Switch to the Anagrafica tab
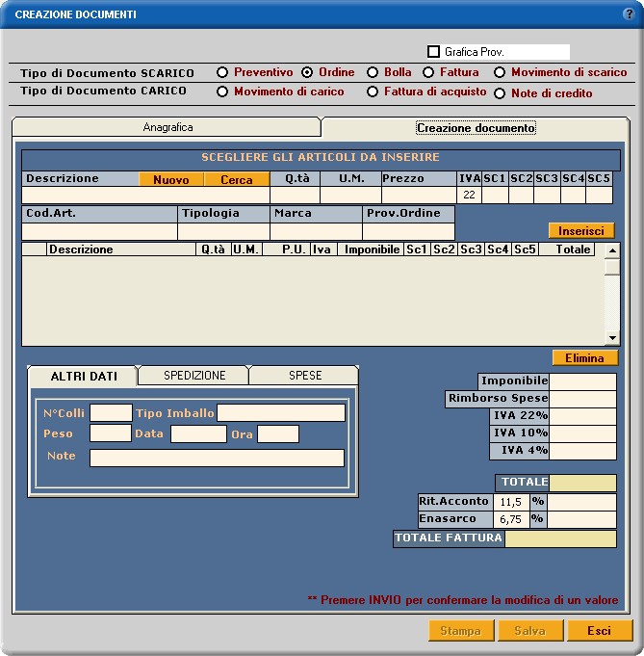 [x=167, y=127]
